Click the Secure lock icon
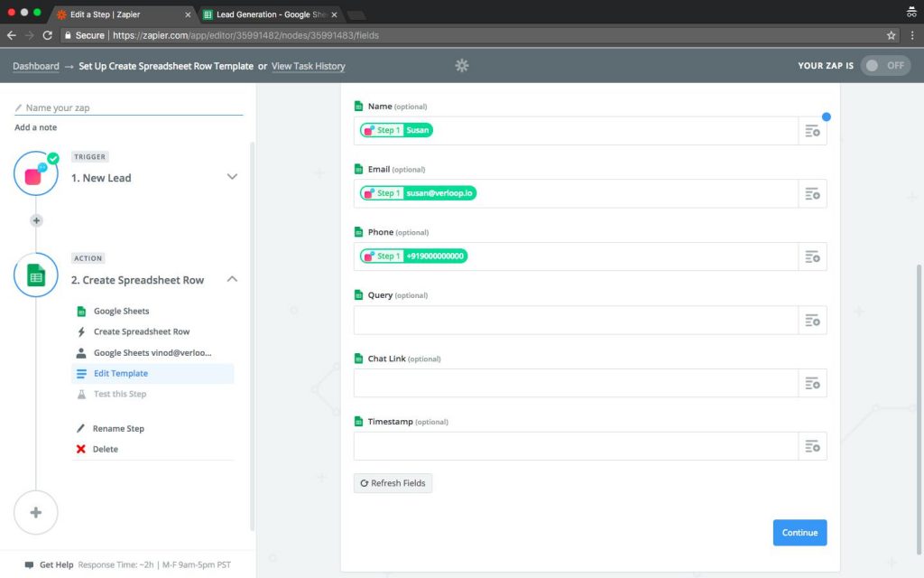Viewport: 924px width, 578px height. [69, 35]
